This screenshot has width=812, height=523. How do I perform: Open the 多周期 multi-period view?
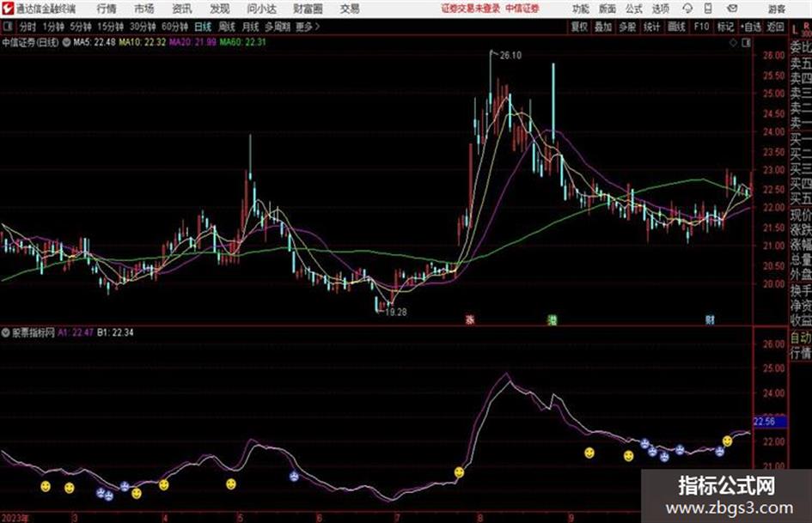point(277,27)
